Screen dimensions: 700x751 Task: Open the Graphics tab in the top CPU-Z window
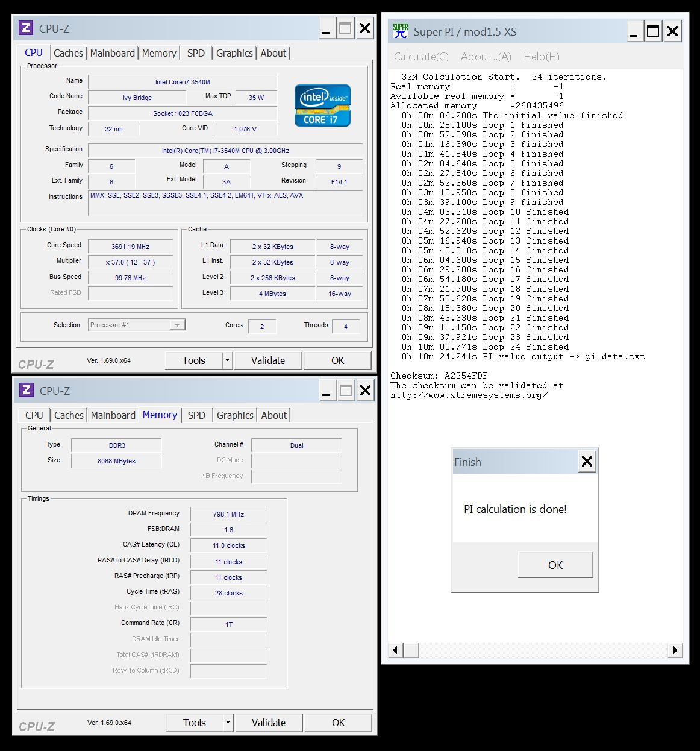point(234,53)
